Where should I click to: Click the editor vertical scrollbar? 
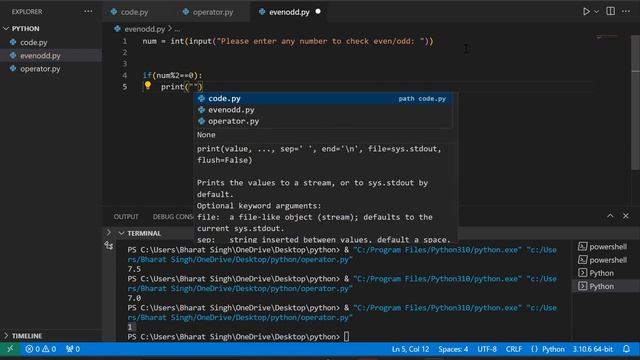(636, 102)
